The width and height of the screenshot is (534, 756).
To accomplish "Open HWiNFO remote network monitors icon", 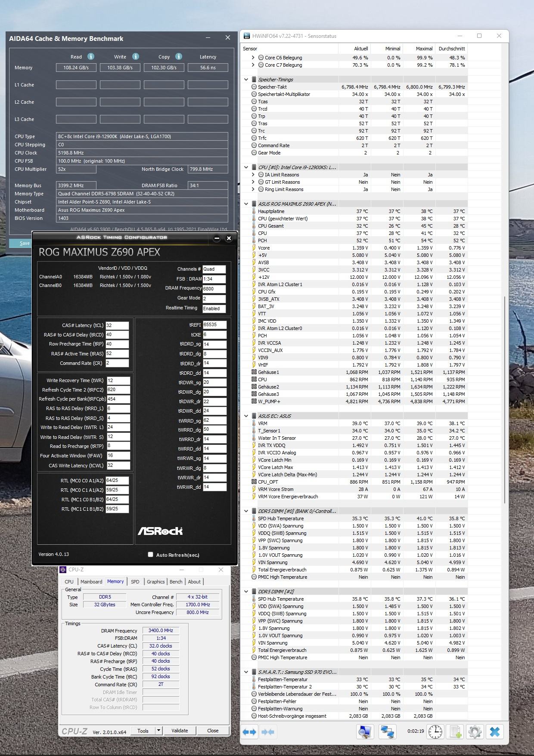I will [387, 732].
